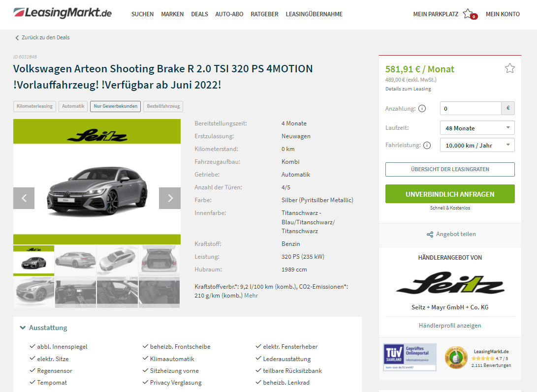
Task: Go back via Zurück zu den Deals
Action: click(42, 38)
